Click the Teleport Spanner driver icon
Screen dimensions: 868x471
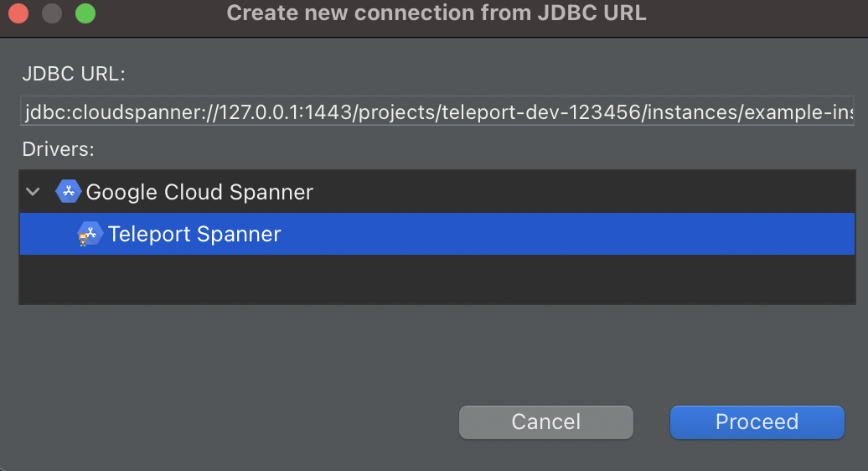89,234
